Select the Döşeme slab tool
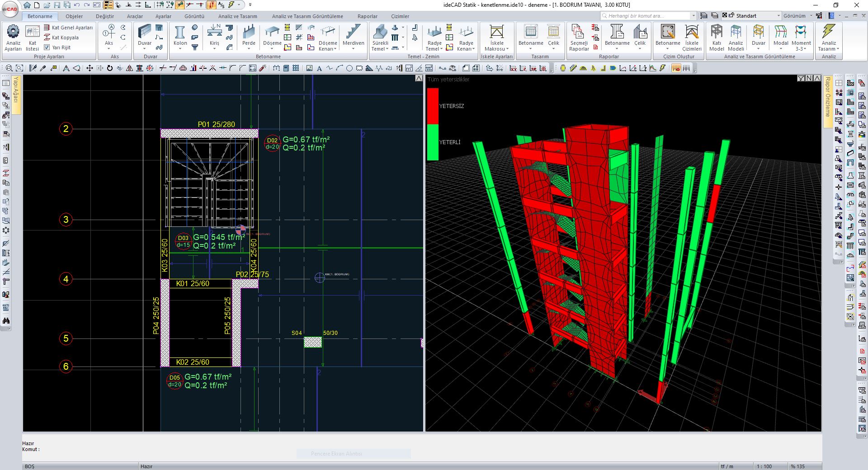Viewport: 868px width, 470px height. click(272, 36)
